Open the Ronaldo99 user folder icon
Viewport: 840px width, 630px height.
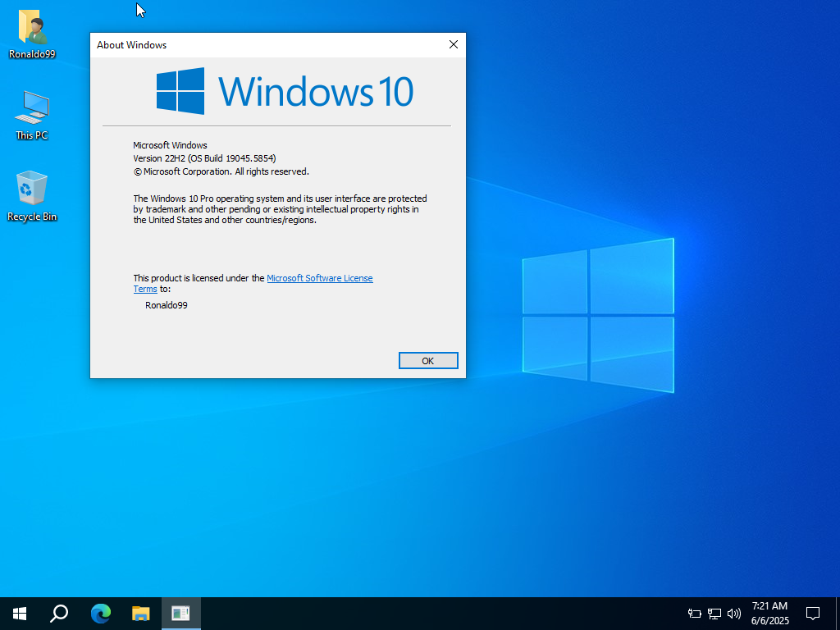click(32, 33)
